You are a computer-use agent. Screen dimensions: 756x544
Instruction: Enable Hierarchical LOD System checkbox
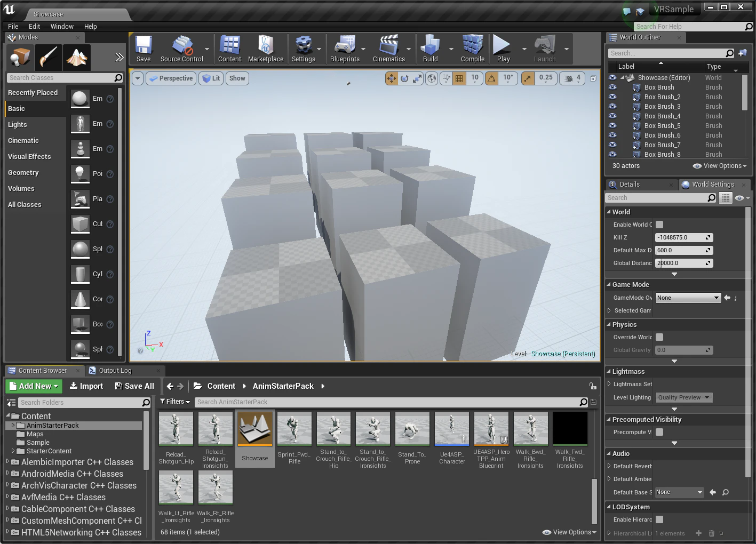tap(659, 519)
